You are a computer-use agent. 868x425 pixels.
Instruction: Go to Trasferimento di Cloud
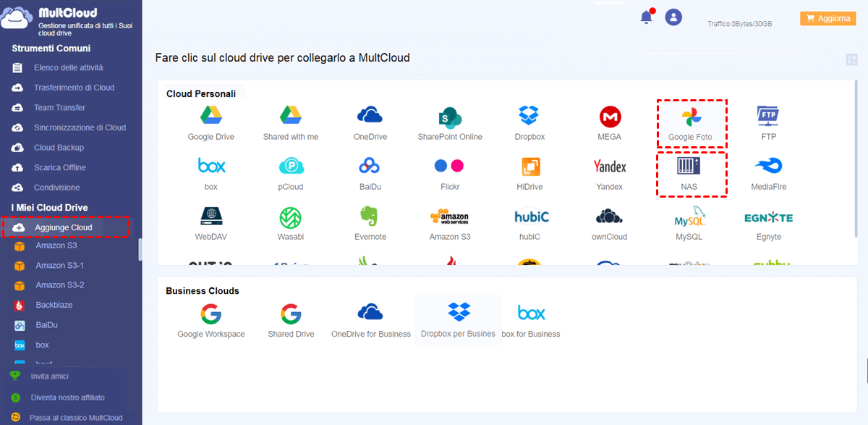pyautogui.click(x=74, y=88)
